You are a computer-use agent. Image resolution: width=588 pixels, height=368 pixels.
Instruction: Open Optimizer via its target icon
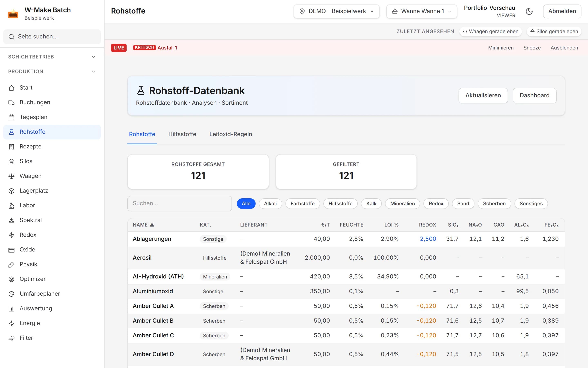tap(11, 279)
